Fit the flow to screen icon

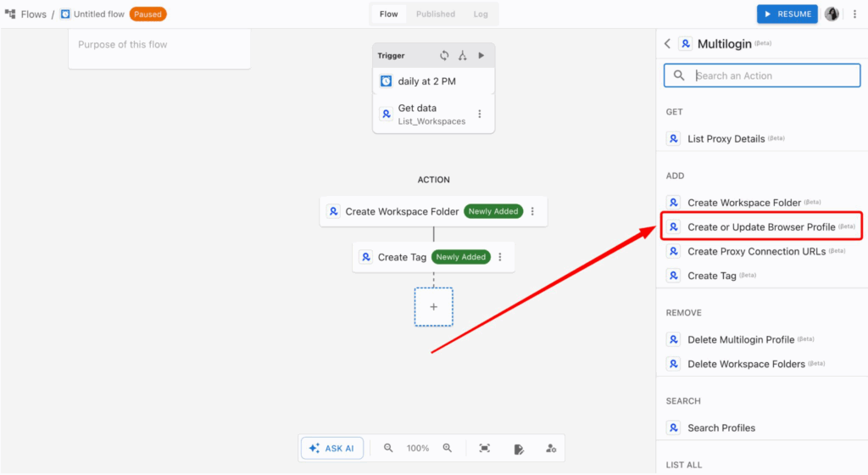(484, 448)
